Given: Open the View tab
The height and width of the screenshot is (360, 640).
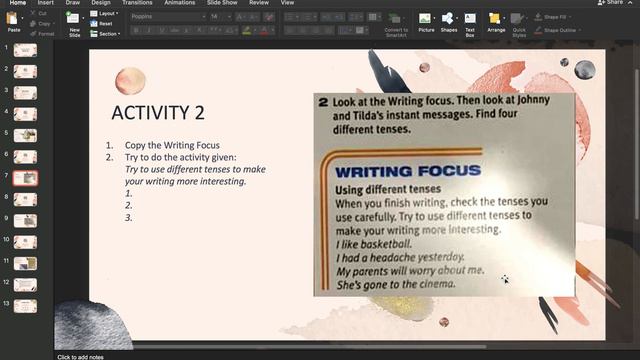Looking at the screenshot, I should (287, 3).
